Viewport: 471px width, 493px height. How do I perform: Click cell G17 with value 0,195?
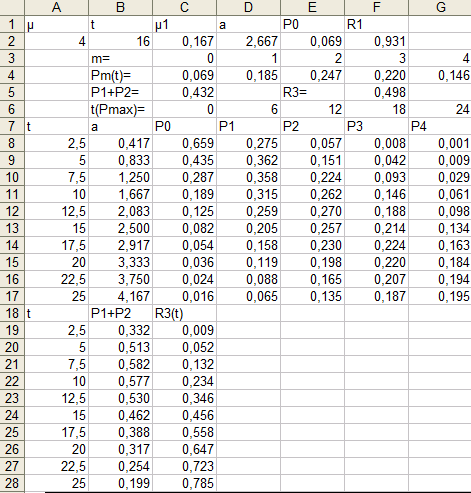coord(440,296)
